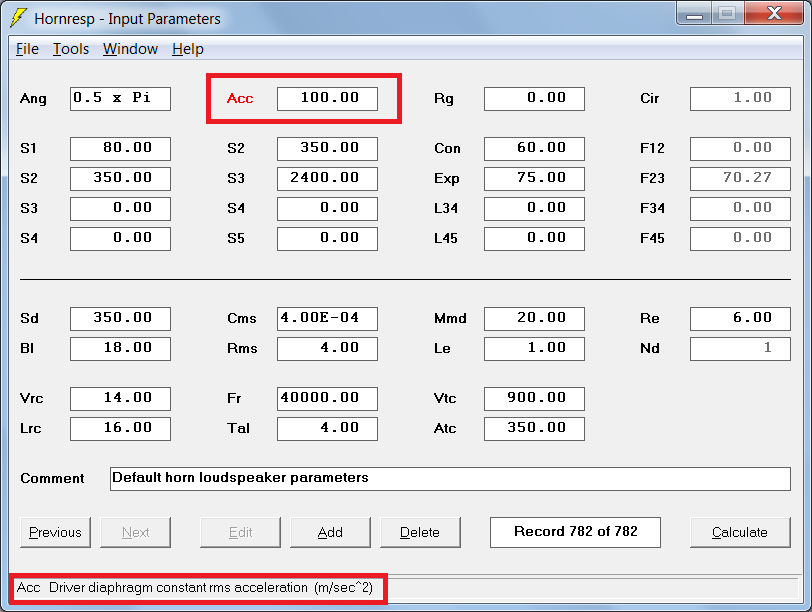Click the Exp field showing 75.00
The width and height of the screenshot is (812, 612).
click(x=534, y=179)
